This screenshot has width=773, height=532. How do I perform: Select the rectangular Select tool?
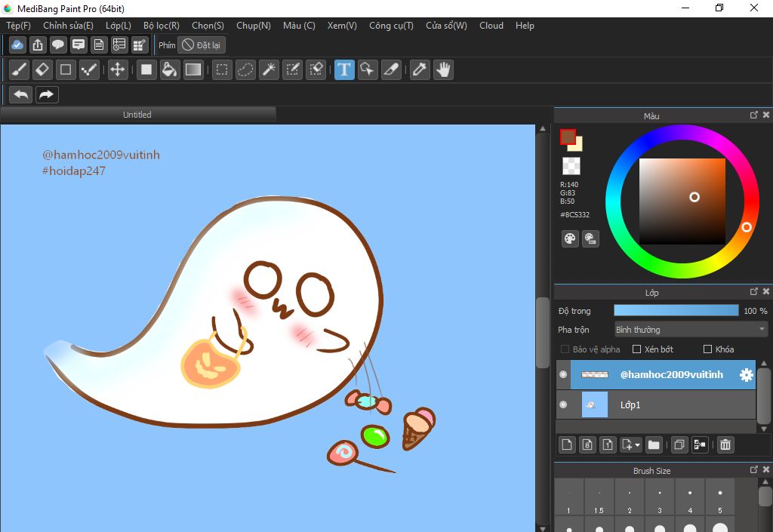(x=222, y=69)
